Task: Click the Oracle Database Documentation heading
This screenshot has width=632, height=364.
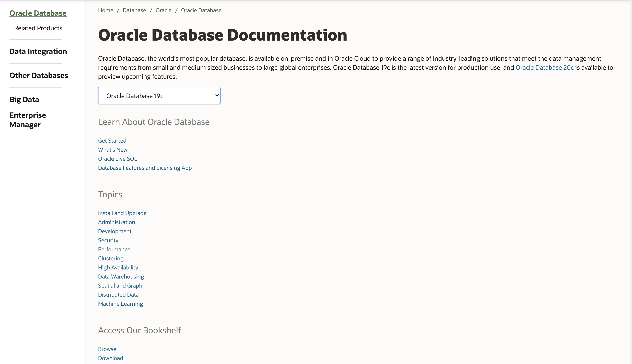Action: [x=222, y=35]
